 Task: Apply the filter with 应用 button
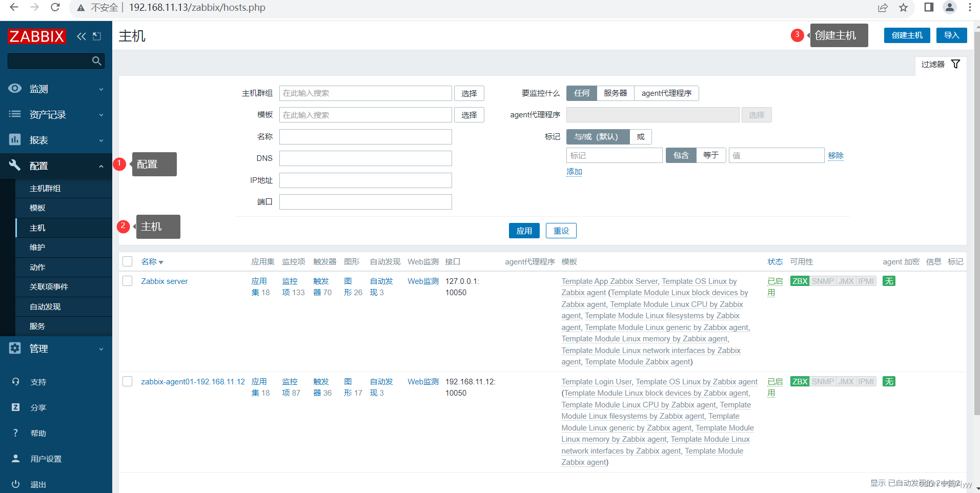pos(524,231)
